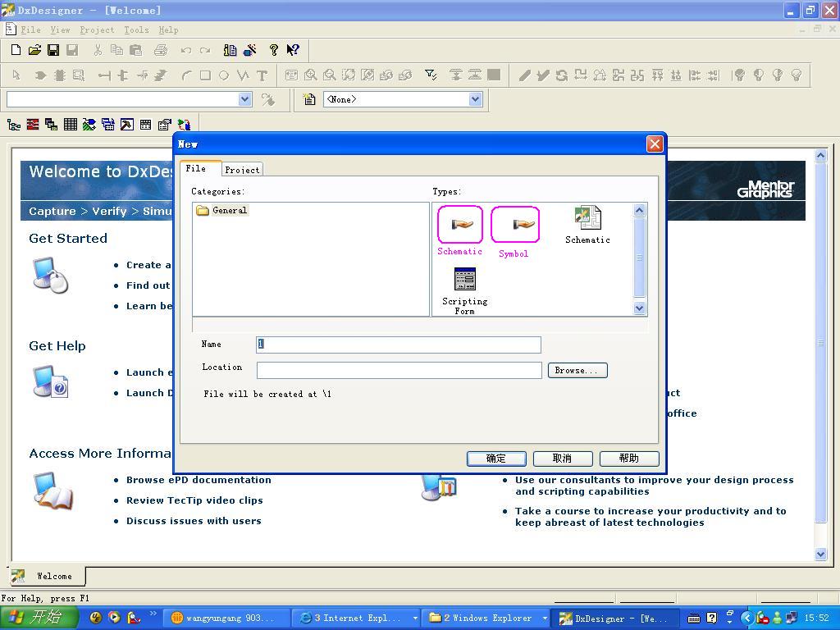The height and width of the screenshot is (630, 840).
Task: Open the File menu
Action: pos(30,30)
